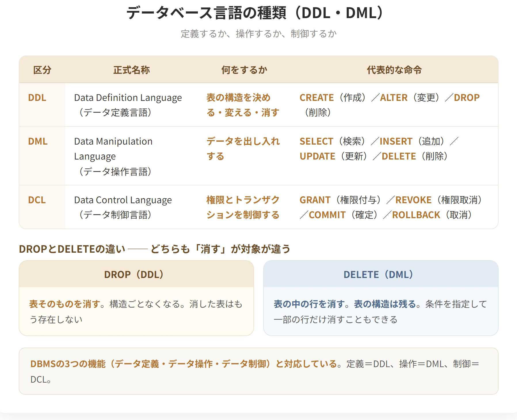Click the COMMIT command keyword

[x=327, y=215]
